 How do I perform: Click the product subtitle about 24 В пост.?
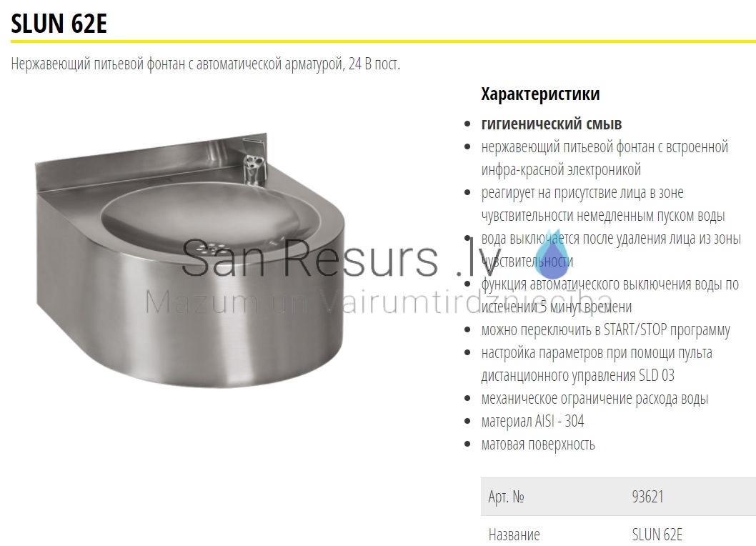click(205, 64)
